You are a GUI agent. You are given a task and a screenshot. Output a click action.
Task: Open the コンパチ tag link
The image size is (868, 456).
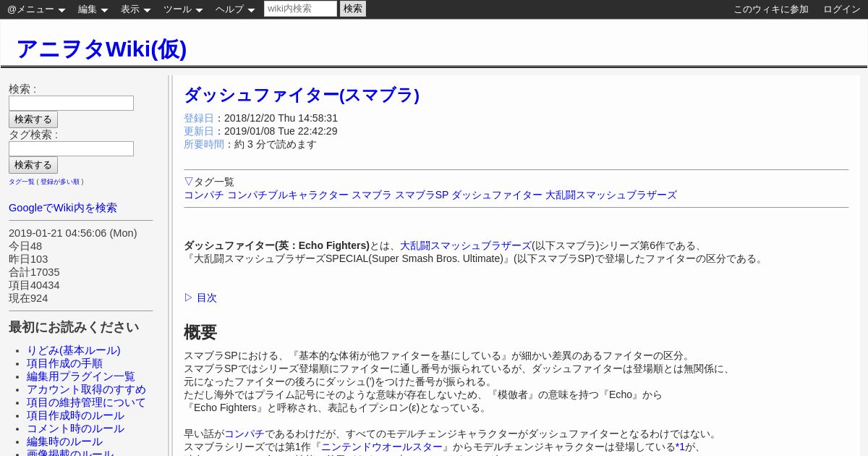point(204,195)
